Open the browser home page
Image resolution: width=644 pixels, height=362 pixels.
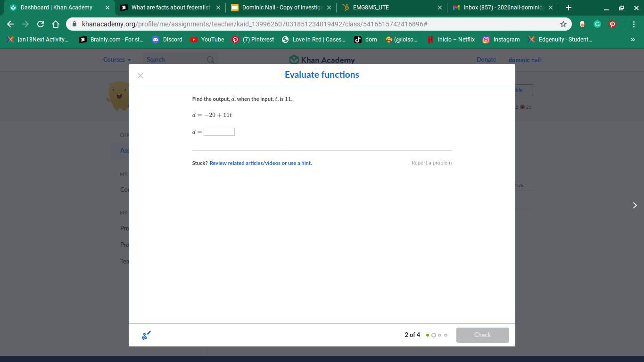pos(56,24)
